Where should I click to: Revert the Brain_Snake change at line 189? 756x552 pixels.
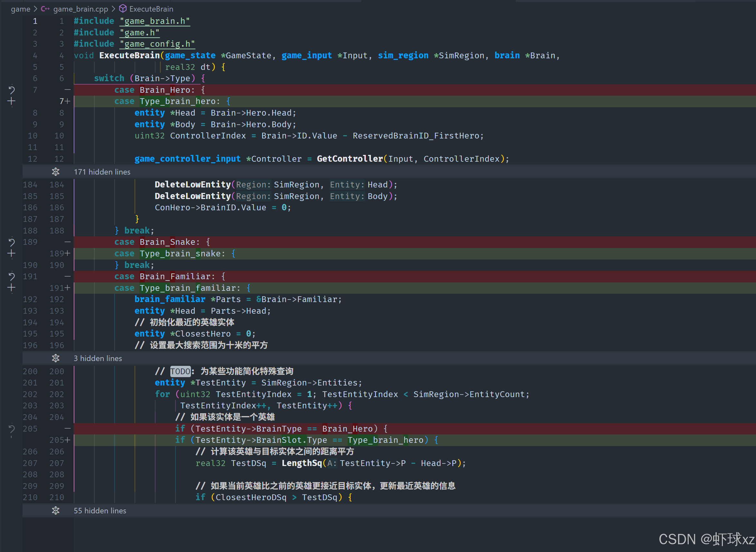point(11,242)
